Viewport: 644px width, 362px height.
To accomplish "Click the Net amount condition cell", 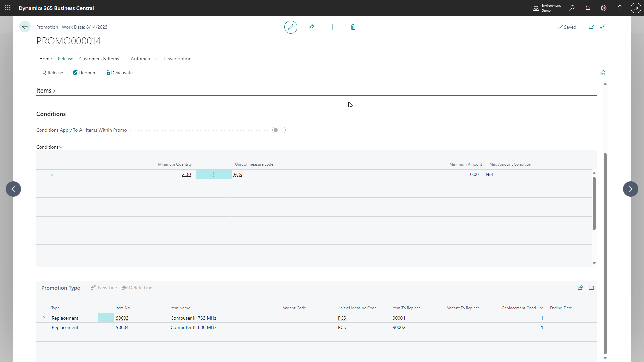I will pyautogui.click(x=489, y=174).
